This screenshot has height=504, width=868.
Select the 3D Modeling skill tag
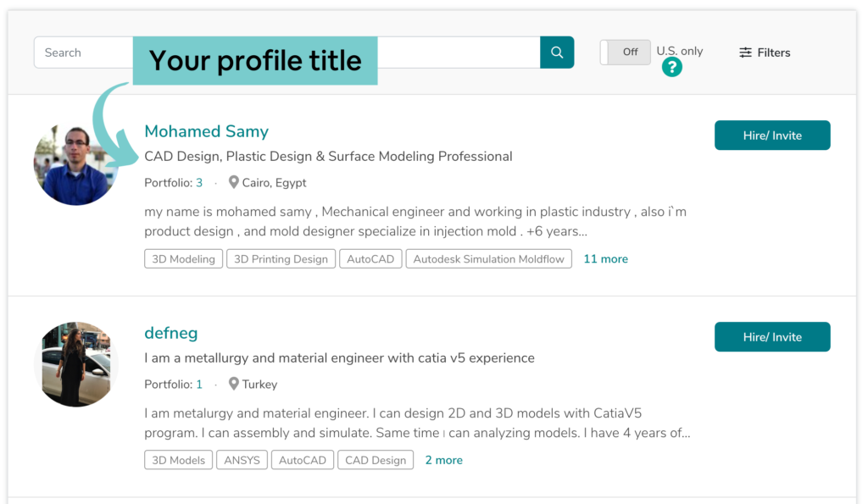183,258
